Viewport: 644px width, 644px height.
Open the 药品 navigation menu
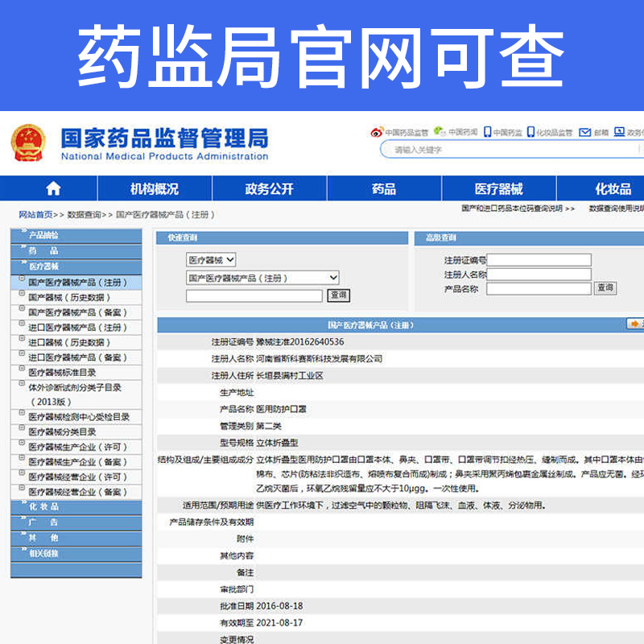384,188
